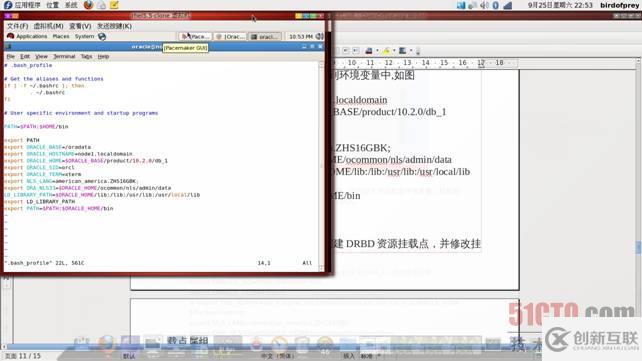
Task: Click the host clock showing 22:53
Action: pos(560,5)
